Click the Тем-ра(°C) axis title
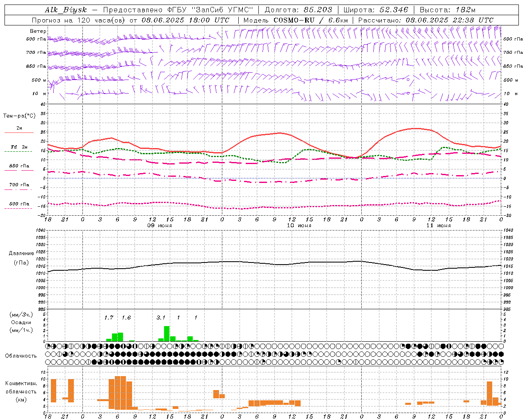525x420 pixels. click(19, 116)
